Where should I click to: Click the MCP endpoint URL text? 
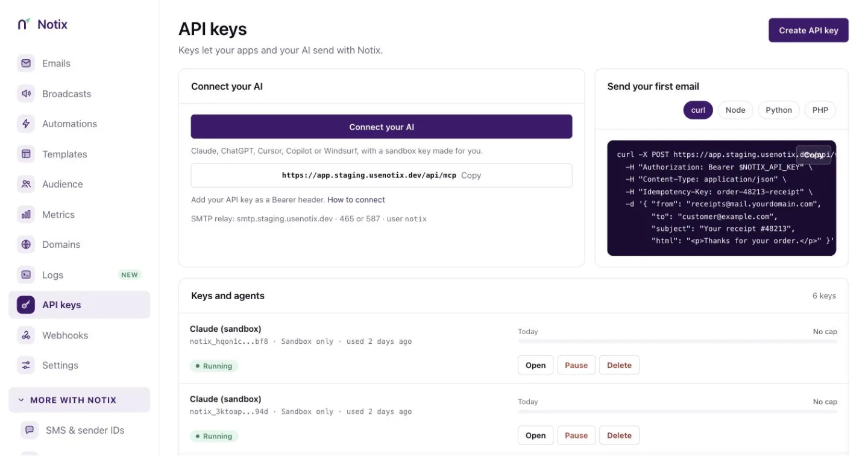coord(370,176)
